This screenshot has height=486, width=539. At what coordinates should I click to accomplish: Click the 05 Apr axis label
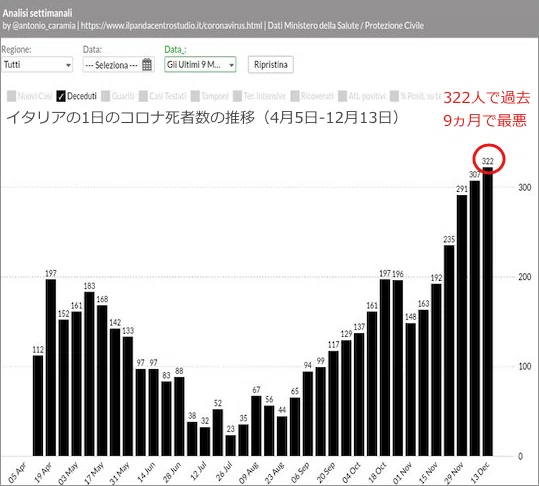click(x=17, y=473)
